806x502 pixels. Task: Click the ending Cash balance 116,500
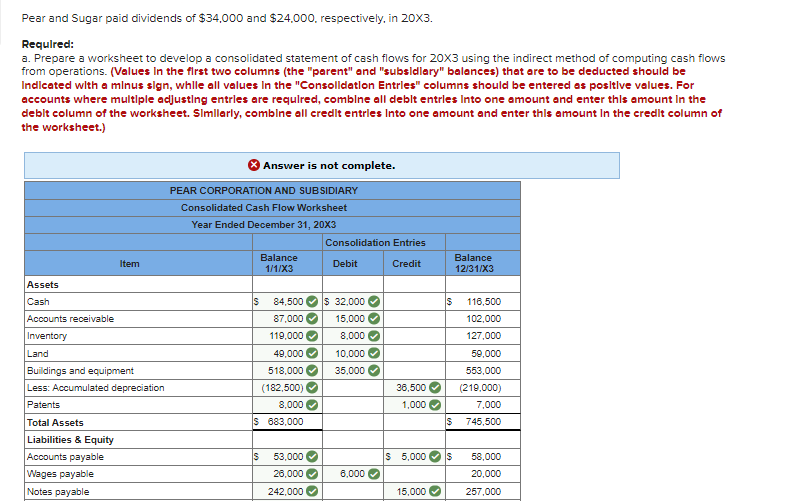click(484, 302)
